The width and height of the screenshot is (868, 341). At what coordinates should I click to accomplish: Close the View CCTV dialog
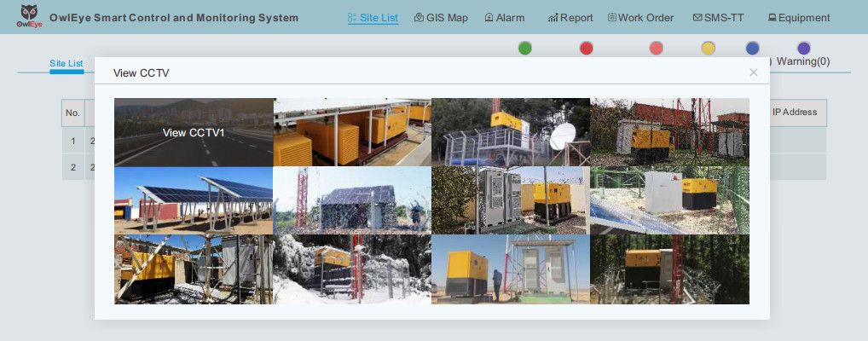(x=754, y=72)
